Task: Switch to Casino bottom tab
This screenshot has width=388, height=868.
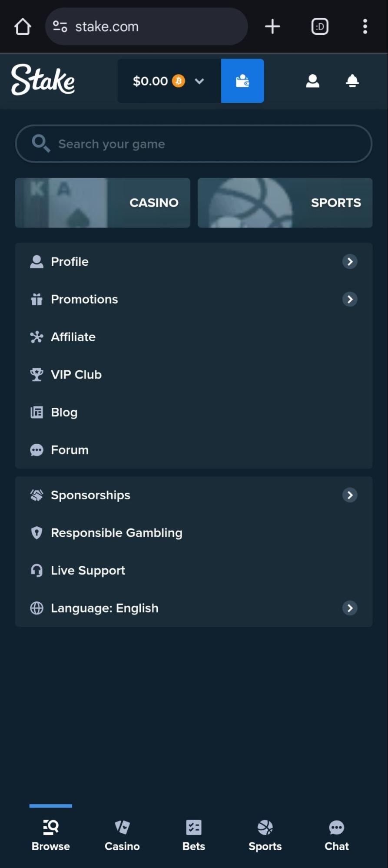Action: (122, 835)
